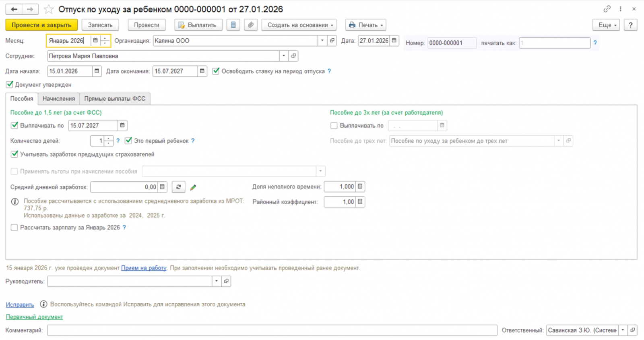Click Исправить link

(x=20, y=305)
